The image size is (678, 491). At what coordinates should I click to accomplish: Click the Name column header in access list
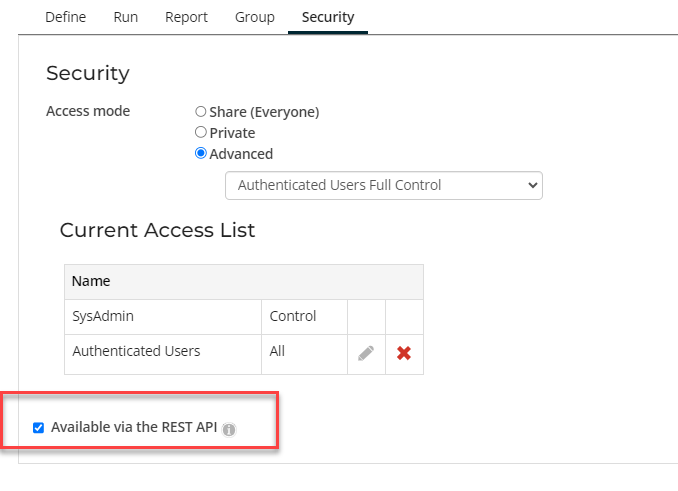click(91, 281)
